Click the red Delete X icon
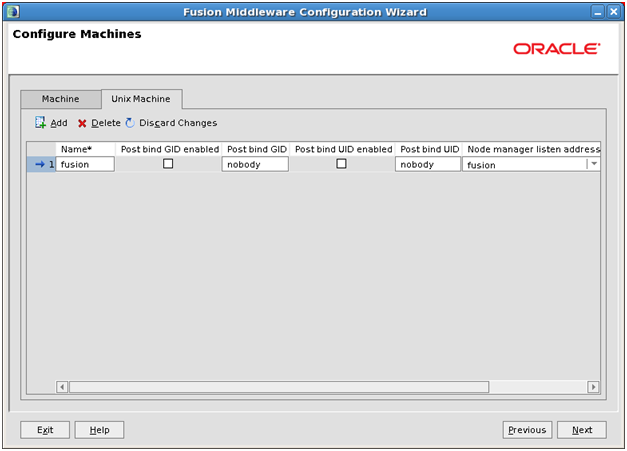 point(82,123)
